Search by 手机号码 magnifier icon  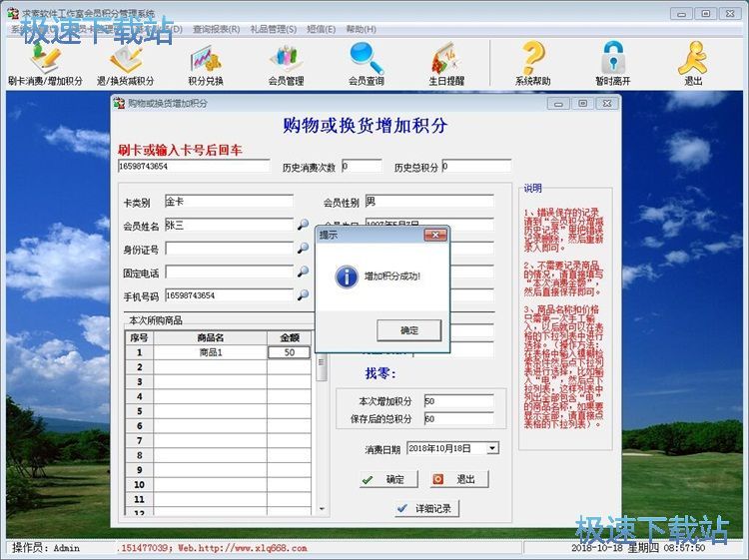[303, 295]
